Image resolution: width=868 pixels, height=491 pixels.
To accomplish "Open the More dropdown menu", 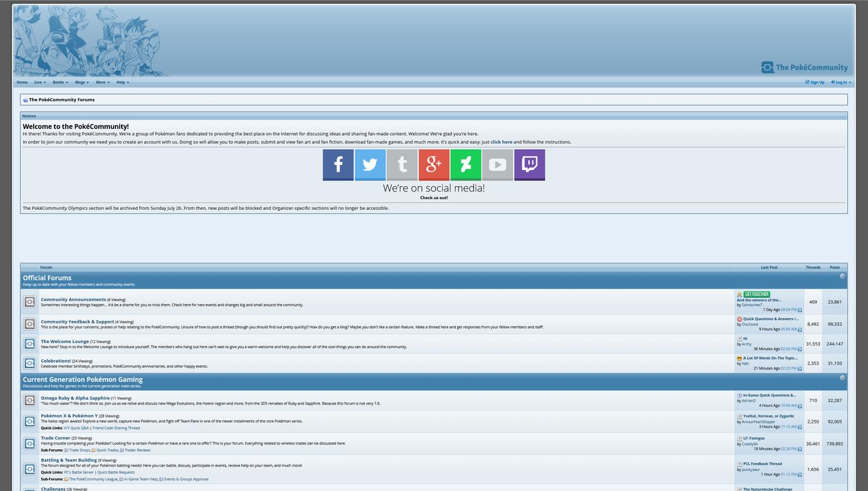I will 103,82.
